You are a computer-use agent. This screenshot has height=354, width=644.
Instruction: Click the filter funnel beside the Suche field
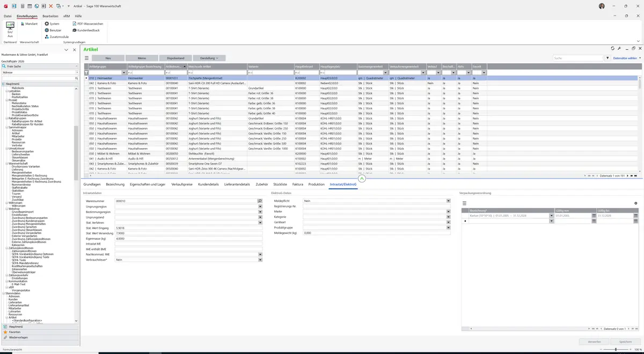click(x=608, y=58)
